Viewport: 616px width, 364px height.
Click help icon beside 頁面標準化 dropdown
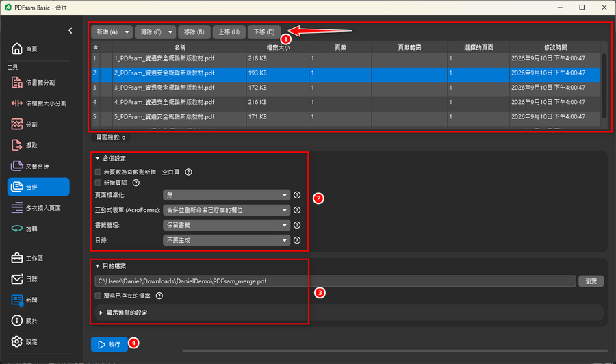[297, 195]
